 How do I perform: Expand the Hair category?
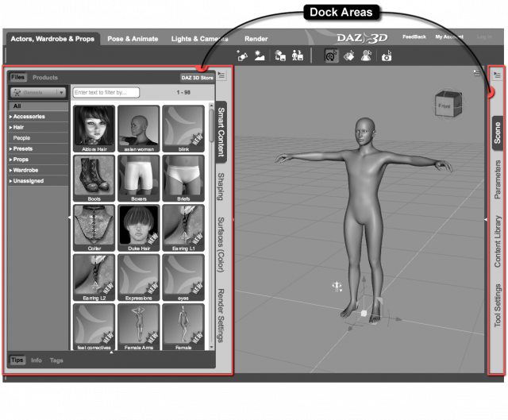(38, 127)
